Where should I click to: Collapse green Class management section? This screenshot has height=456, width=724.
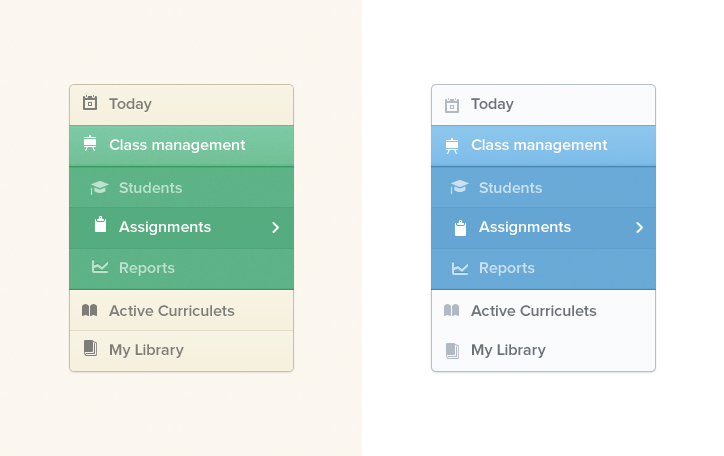181,145
